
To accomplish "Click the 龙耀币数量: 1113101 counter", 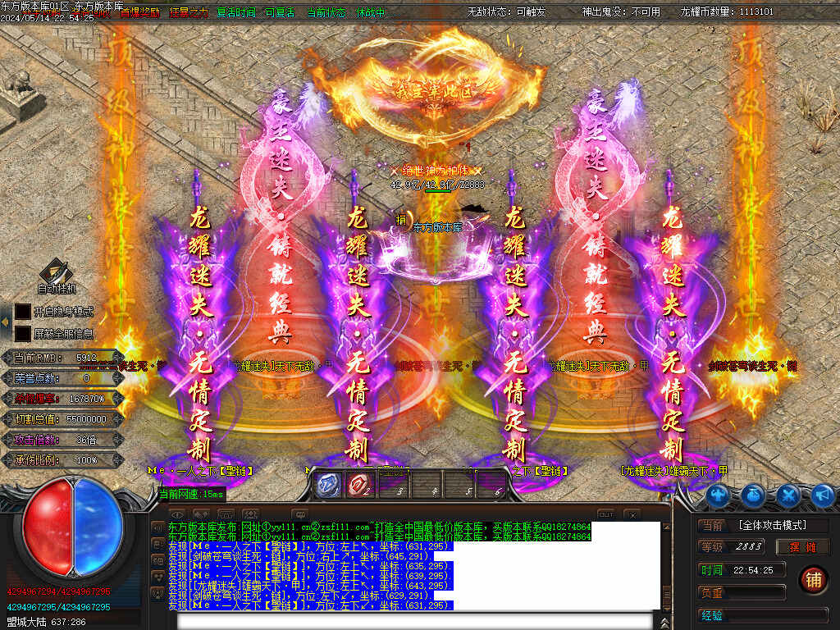I will coord(727,11).
